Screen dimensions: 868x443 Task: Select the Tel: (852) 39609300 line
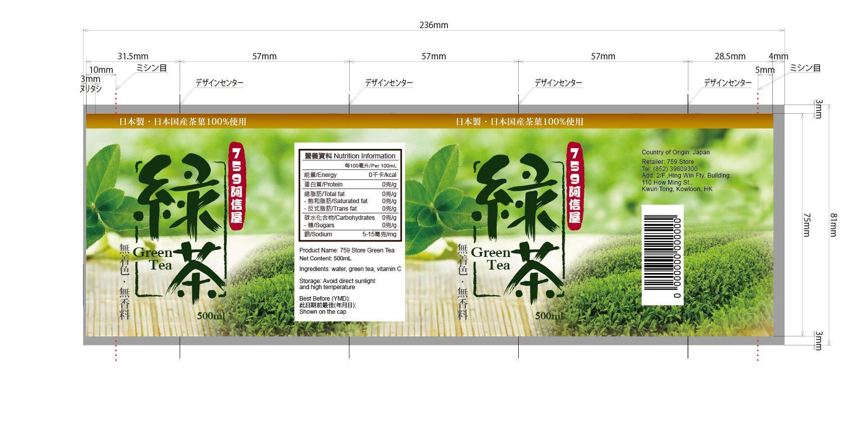pos(670,169)
